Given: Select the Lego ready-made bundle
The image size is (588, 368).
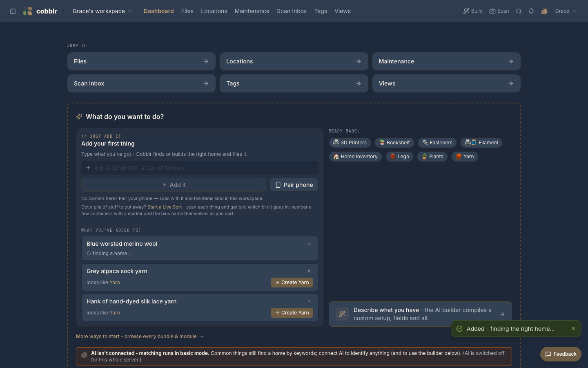Looking at the screenshot, I should click(399, 157).
